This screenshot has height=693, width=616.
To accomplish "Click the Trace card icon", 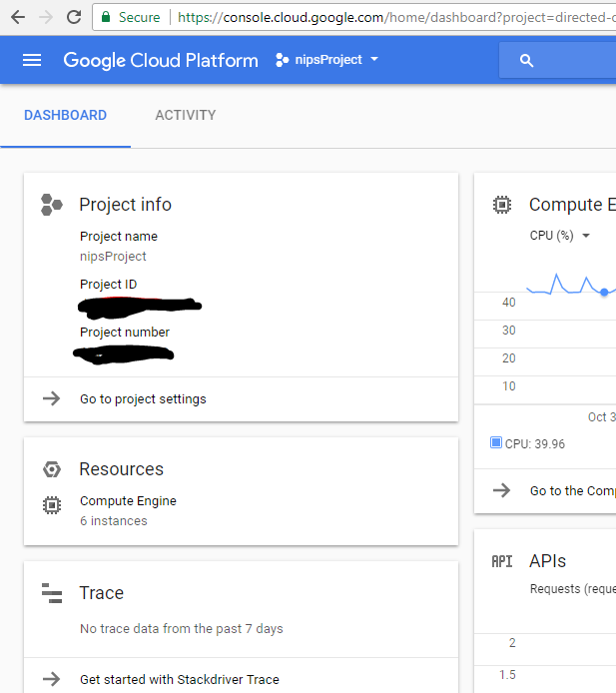I will (x=52, y=593).
